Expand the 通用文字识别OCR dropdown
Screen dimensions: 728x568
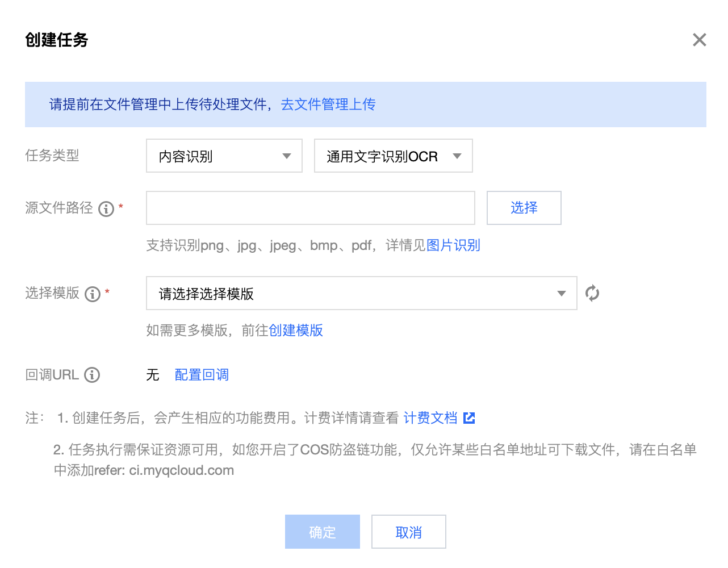click(x=394, y=156)
